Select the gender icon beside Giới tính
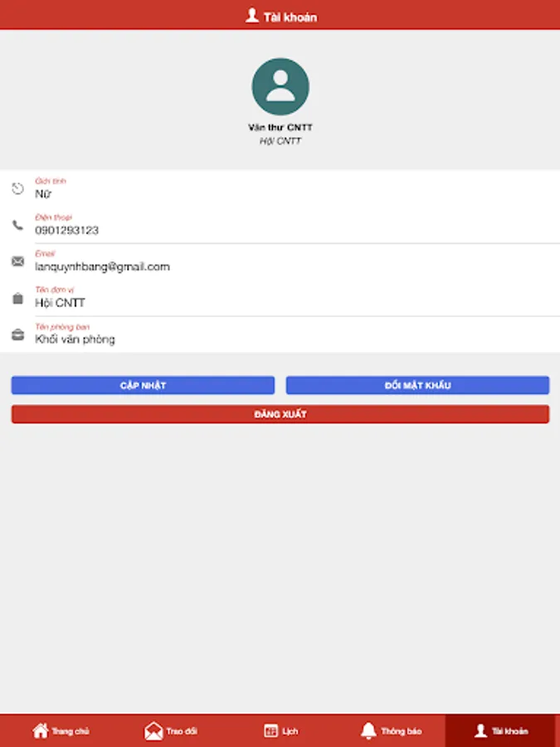The image size is (560, 747). [x=17, y=188]
